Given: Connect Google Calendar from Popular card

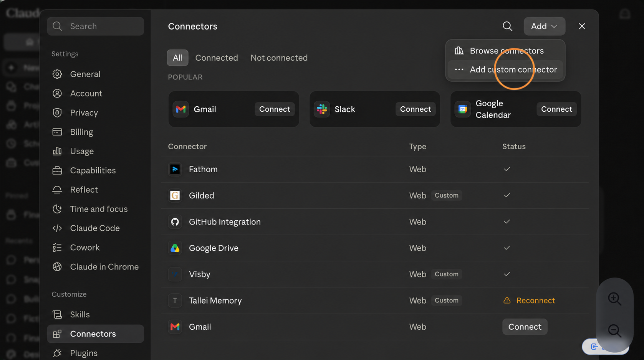Looking at the screenshot, I should tap(556, 109).
